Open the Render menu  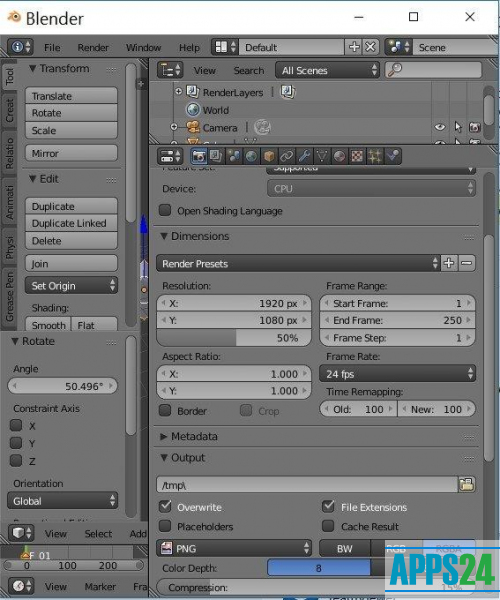(x=93, y=47)
